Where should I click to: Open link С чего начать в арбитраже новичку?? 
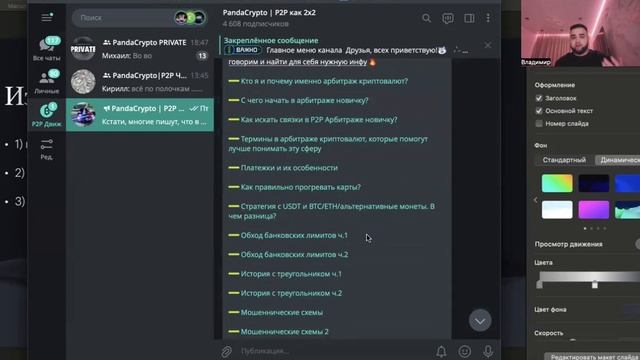point(304,100)
